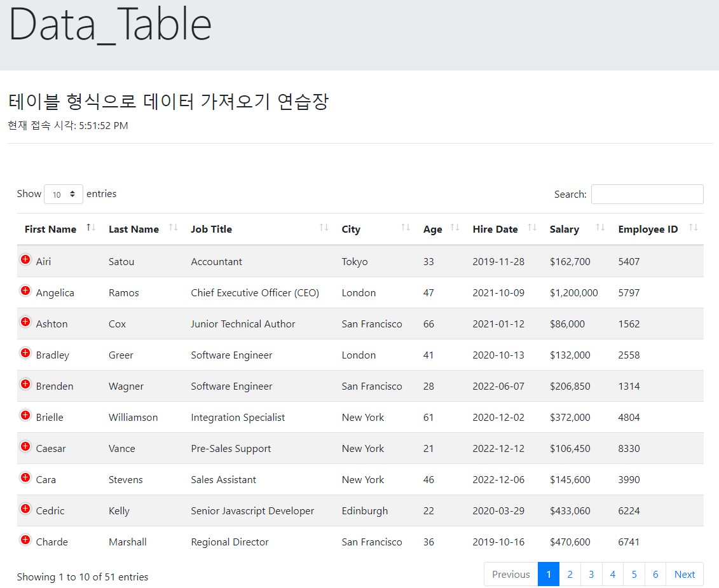Sort table by City column
The width and height of the screenshot is (719, 588).
pyautogui.click(x=375, y=229)
